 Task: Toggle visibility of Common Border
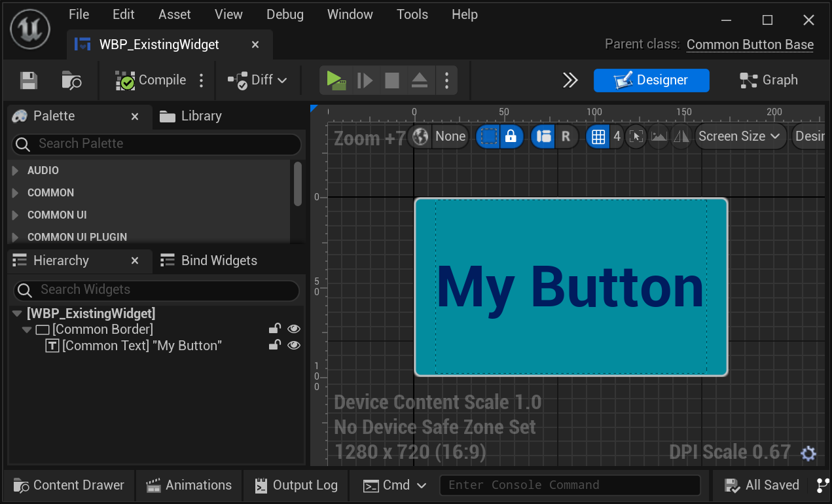(294, 329)
